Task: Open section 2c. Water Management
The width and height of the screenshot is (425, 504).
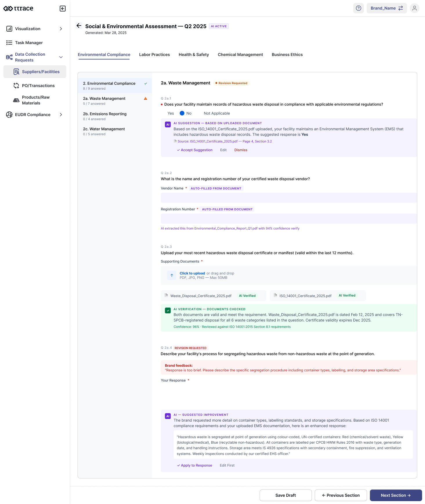Action: [x=115, y=131]
